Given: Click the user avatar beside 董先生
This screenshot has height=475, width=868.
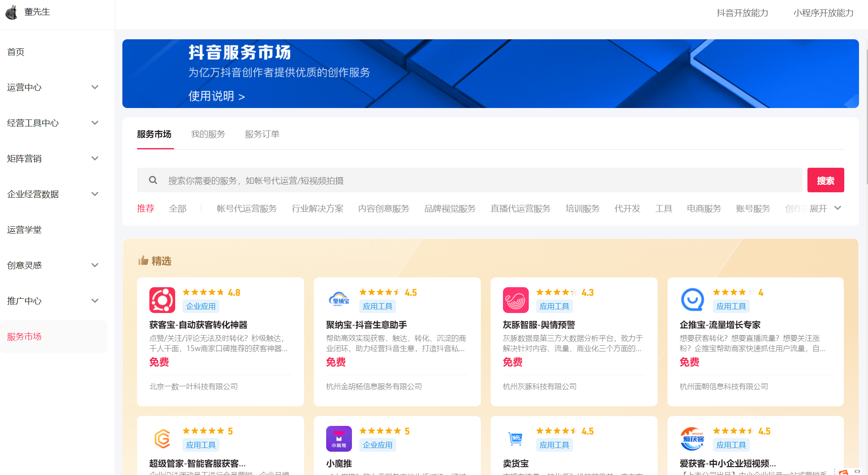Looking at the screenshot, I should 11,12.
